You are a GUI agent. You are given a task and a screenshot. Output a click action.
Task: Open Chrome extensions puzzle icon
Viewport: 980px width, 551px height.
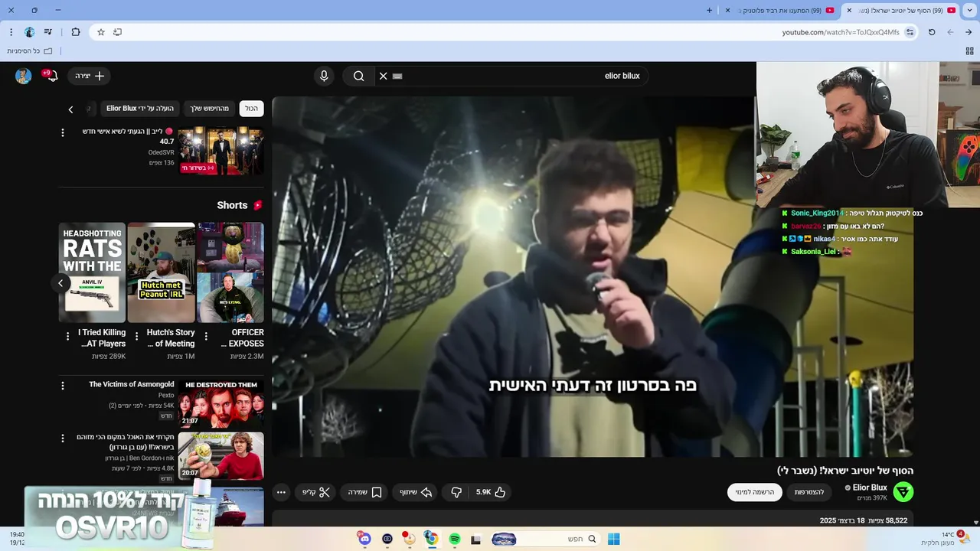pos(76,32)
